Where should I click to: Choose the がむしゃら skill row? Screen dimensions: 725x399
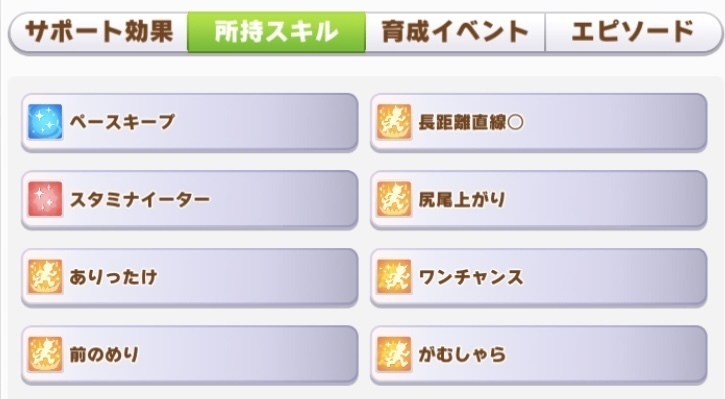[539, 355]
